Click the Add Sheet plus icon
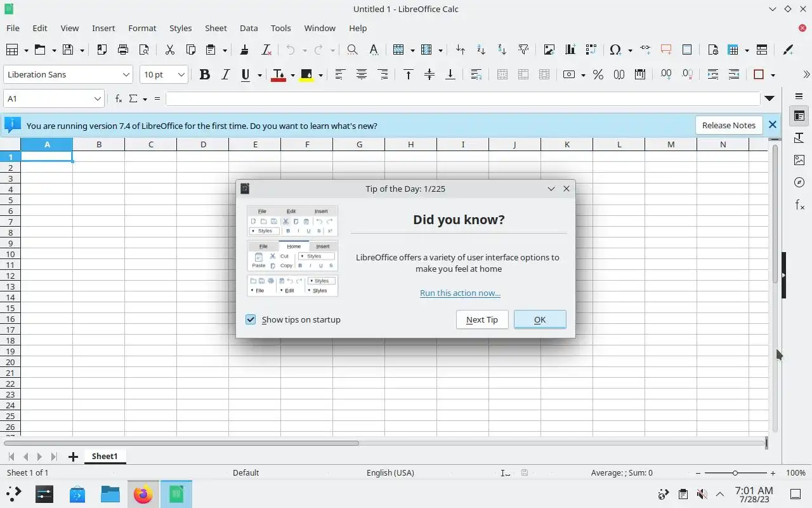Viewport: 812px width, 508px height. point(73,457)
